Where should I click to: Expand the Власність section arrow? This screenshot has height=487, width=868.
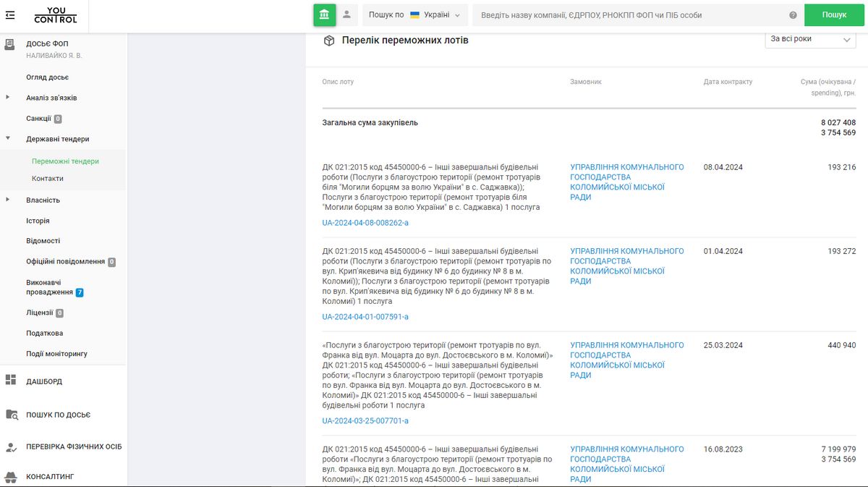[8, 200]
